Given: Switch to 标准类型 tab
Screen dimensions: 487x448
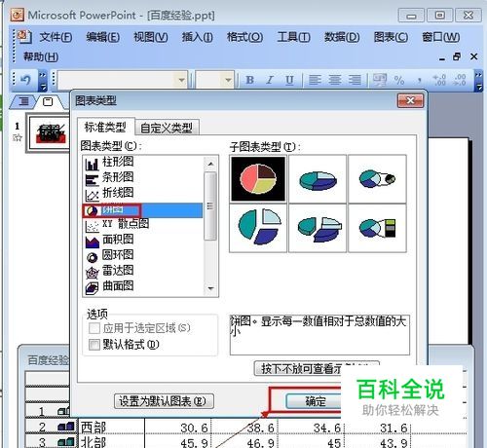Looking at the screenshot, I should click(105, 127).
